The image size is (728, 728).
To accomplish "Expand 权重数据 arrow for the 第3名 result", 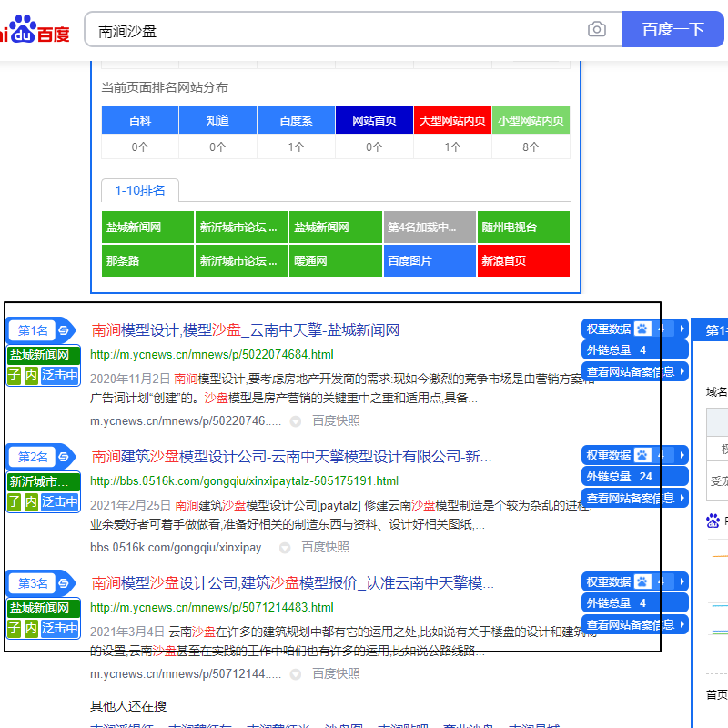I will pyautogui.click(x=682, y=581).
